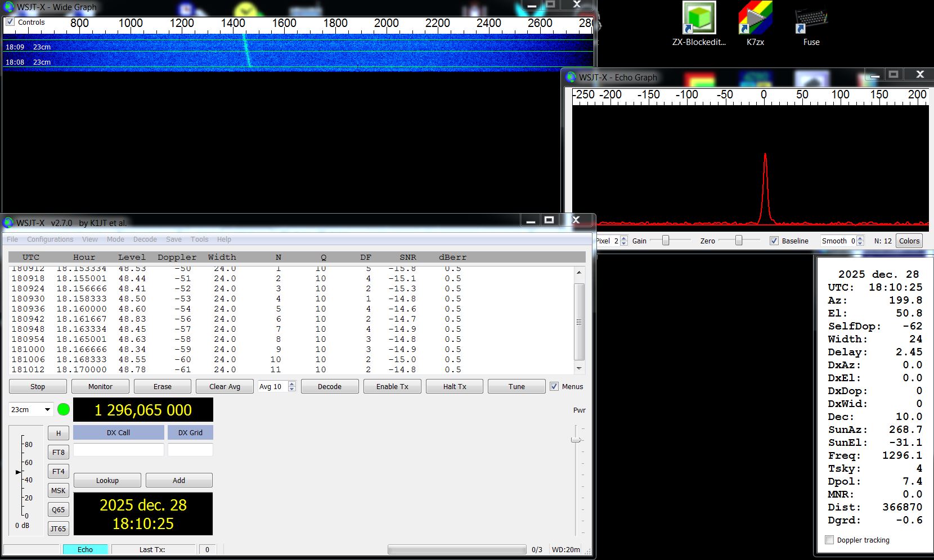This screenshot has width=934, height=560.
Task: Click the Enable Tx button
Action: coord(392,387)
